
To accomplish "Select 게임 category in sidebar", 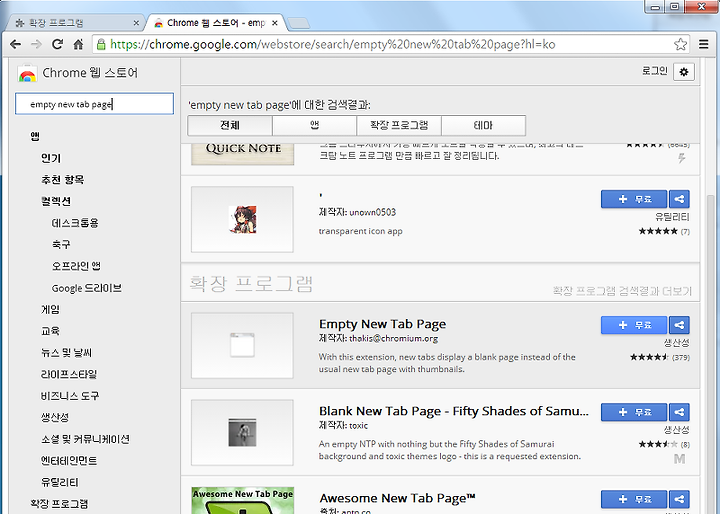I will click(51, 309).
